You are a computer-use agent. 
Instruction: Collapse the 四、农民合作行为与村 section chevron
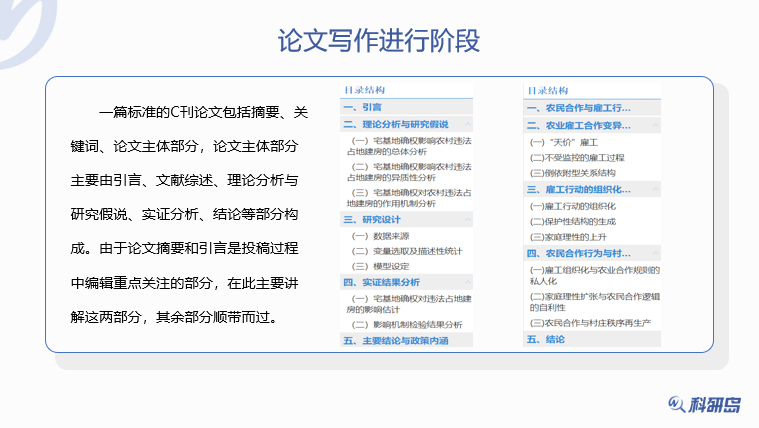tap(655, 253)
